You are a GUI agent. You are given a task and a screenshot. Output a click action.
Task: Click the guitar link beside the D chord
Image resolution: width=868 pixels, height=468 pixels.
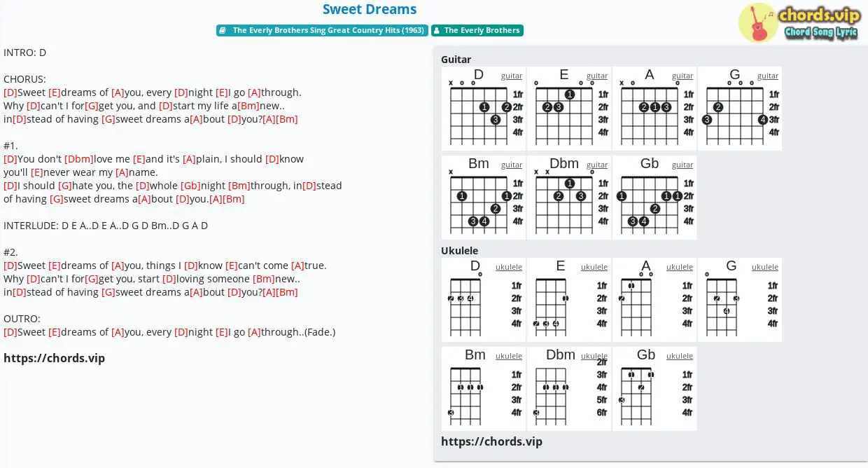point(512,76)
